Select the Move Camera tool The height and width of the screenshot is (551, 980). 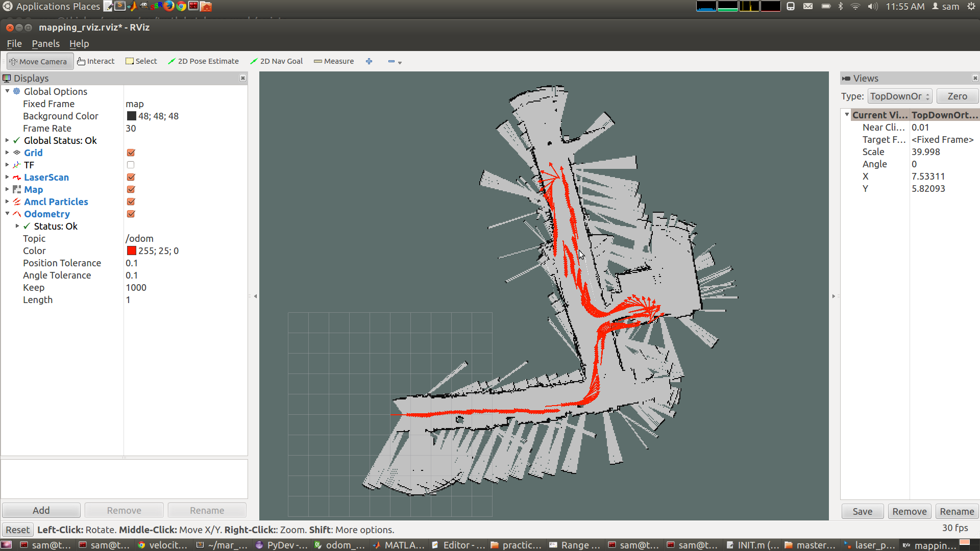(x=39, y=61)
